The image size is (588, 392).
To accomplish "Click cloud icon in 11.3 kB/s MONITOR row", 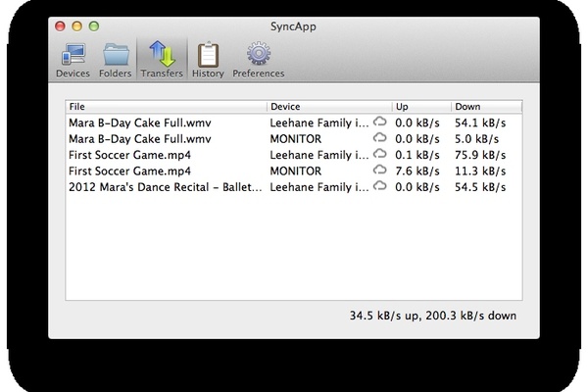I will (x=380, y=170).
